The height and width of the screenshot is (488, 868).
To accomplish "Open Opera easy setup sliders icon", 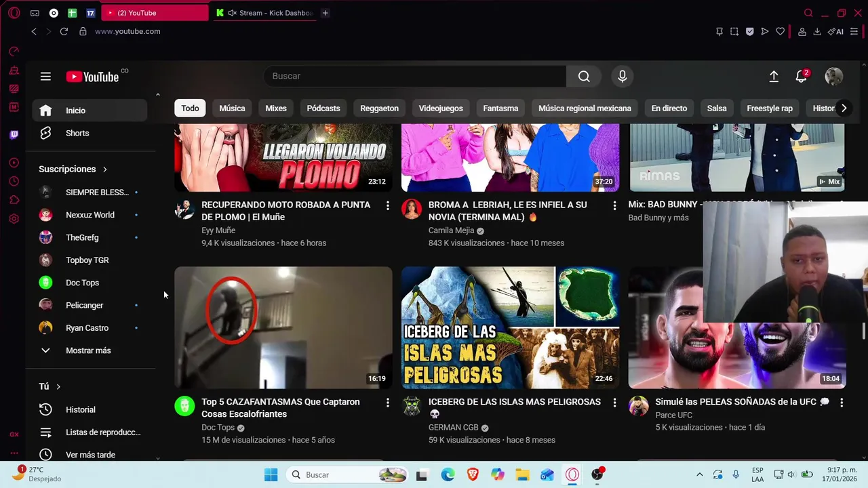I will pyautogui.click(x=854, y=31).
